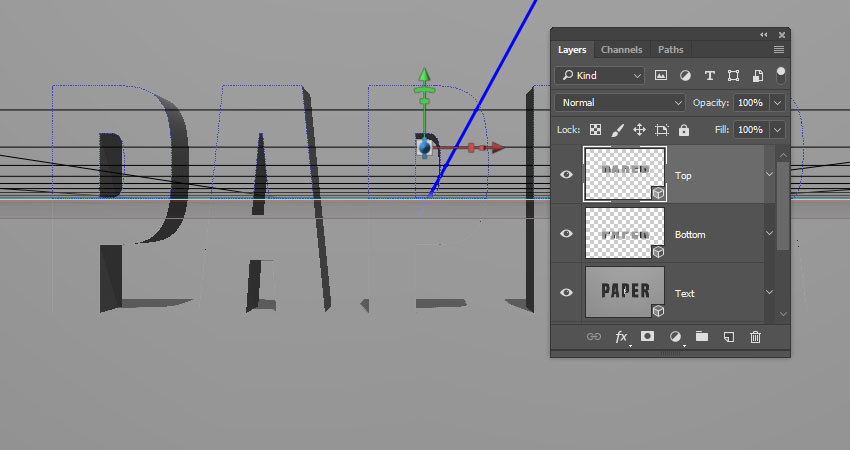Screen dimensions: 850x450
Task: Switch to the Channels tab
Action: [621, 49]
